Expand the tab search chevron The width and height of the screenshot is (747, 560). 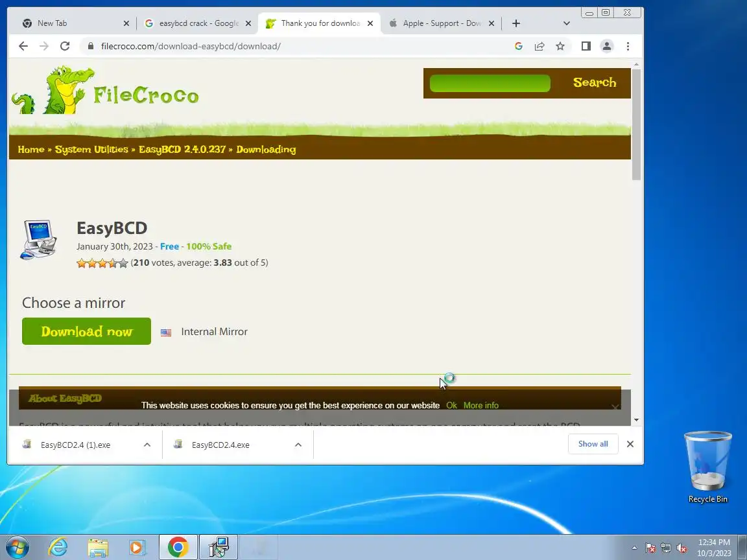(x=567, y=23)
